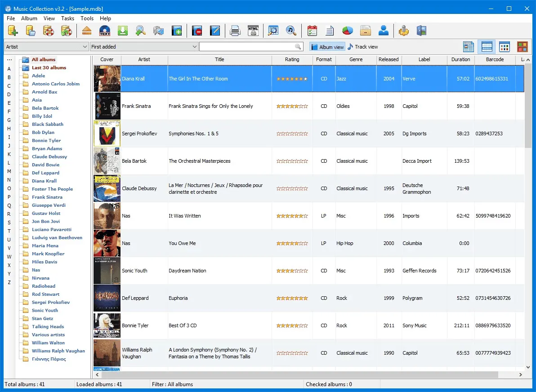Open the statistics pie chart icon
536x392 pixels.
pos(347,31)
